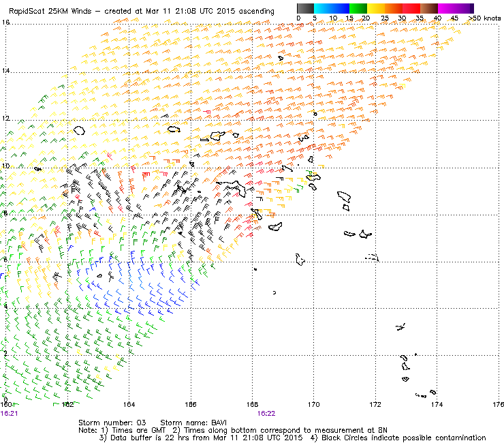Click the 'Times are GMT' note
Screen dimensions: 504x443
tap(138, 431)
